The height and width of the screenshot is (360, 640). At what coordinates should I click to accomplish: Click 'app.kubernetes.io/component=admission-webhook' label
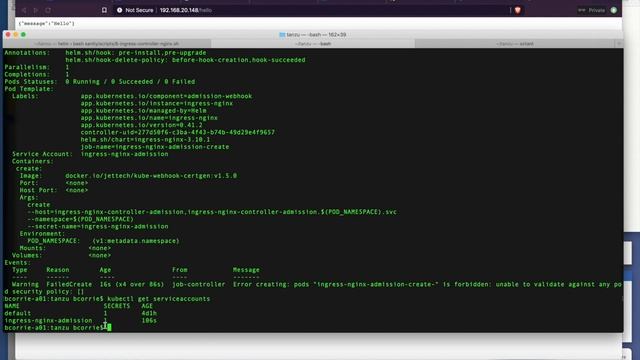coord(166,96)
